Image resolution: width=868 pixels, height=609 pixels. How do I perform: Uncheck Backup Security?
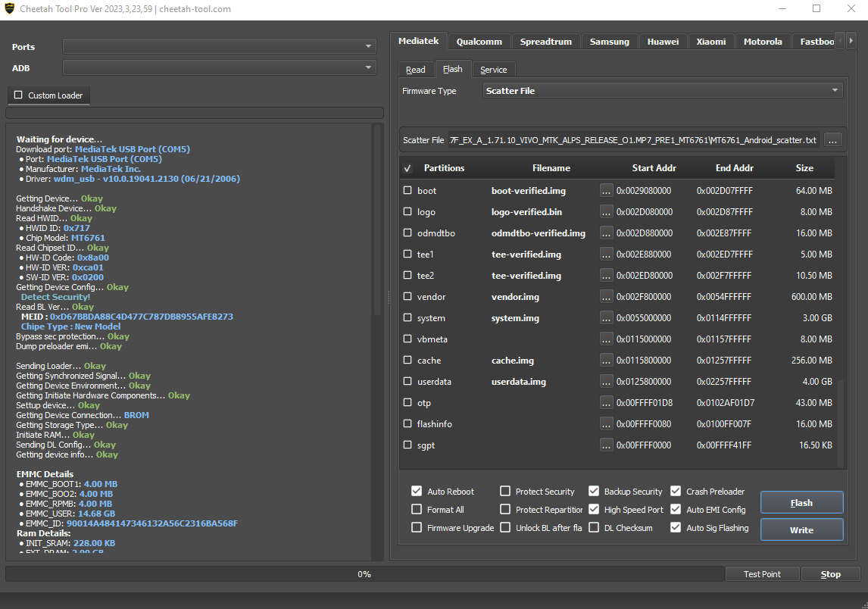pyautogui.click(x=593, y=491)
